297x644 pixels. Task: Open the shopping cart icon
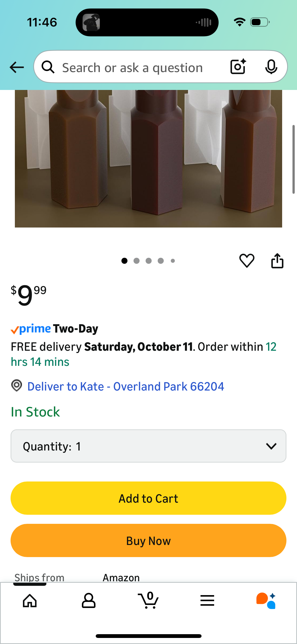point(148,600)
